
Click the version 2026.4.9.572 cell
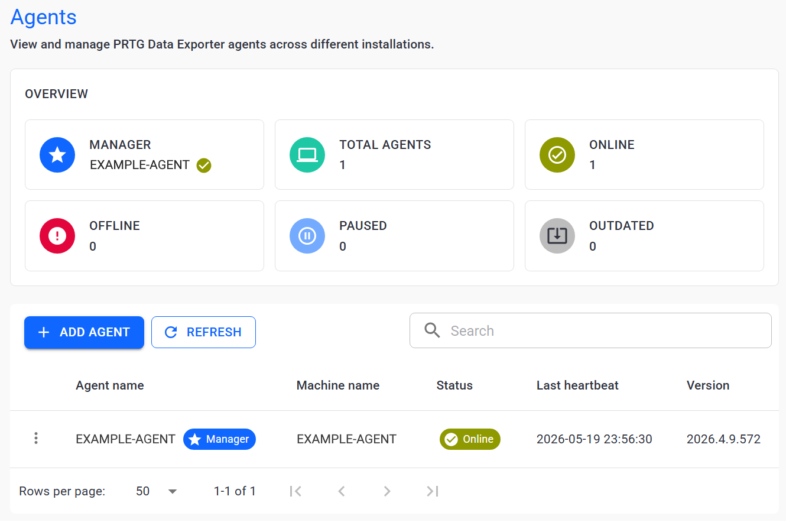click(x=723, y=439)
